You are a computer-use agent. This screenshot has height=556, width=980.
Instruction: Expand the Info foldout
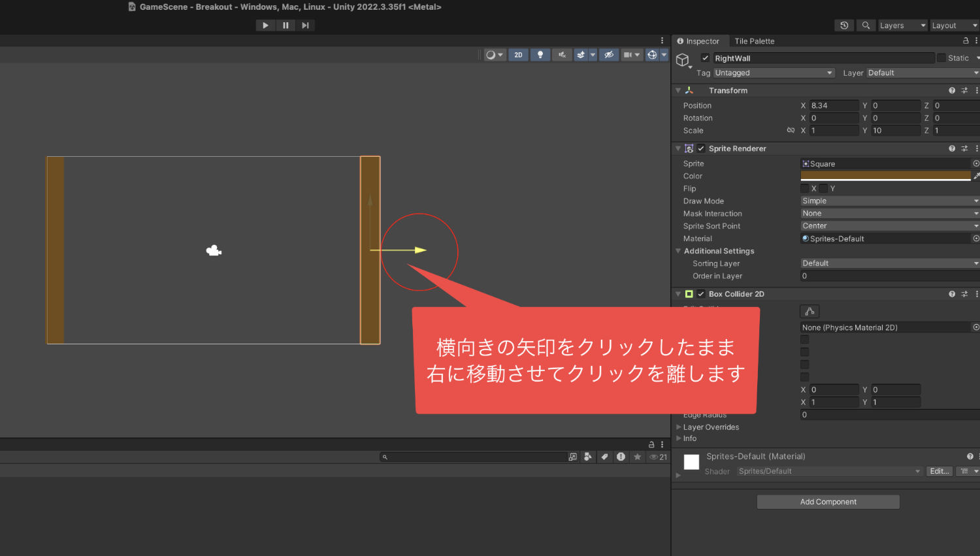678,438
